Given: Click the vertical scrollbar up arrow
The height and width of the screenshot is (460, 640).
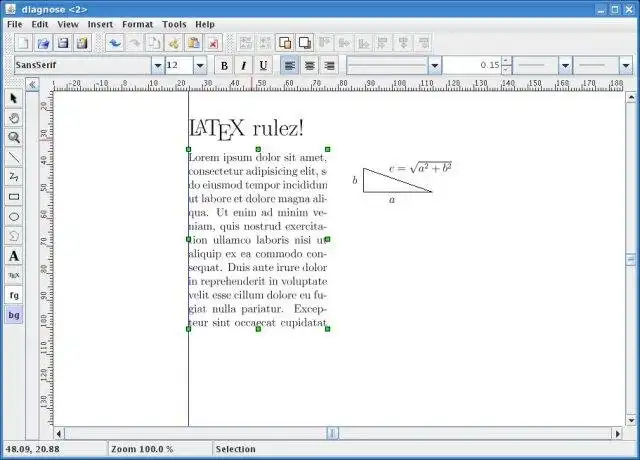Looking at the screenshot, I should (x=631, y=98).
